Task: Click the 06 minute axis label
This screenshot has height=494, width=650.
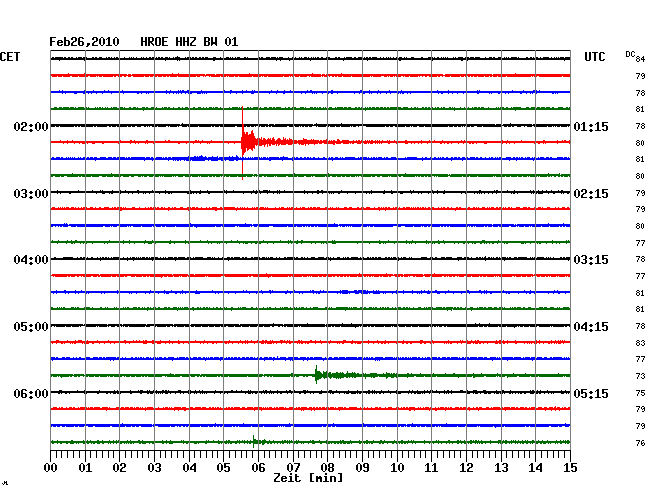Action: pyautogui.click(x=258, y=467)
